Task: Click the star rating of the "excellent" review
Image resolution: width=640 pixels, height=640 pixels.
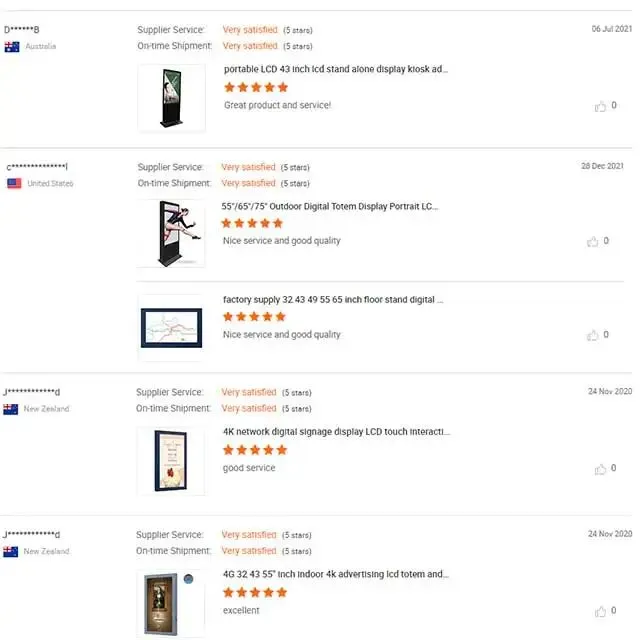Action: tap(256, 593)
